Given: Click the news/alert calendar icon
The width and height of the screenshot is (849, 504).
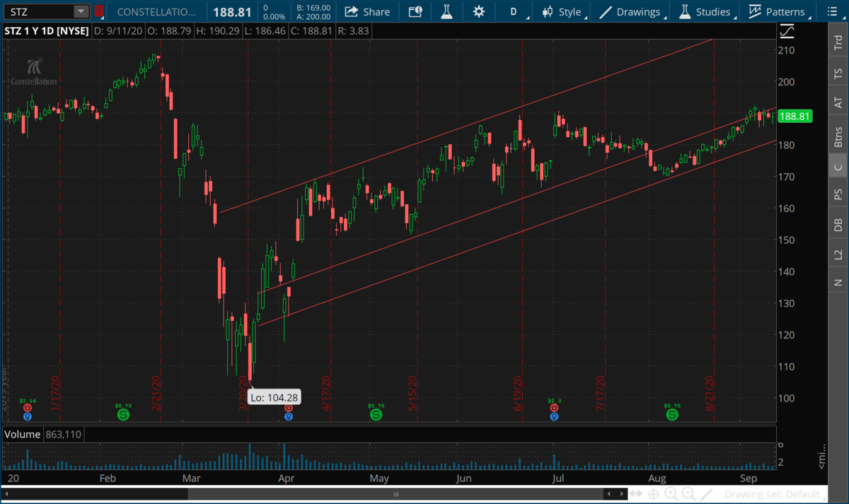Looking at the screenshot, I should [415, 12].
